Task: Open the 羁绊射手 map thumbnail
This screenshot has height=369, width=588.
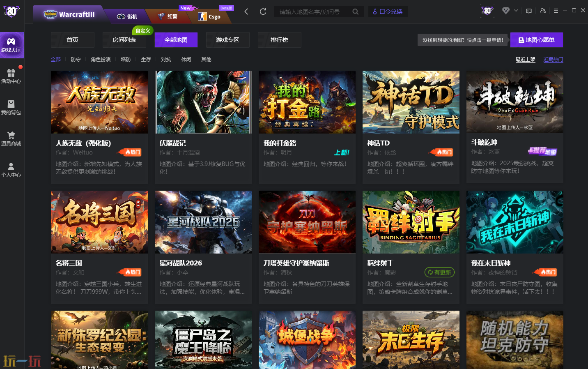Action: click(x=411, y=222)
